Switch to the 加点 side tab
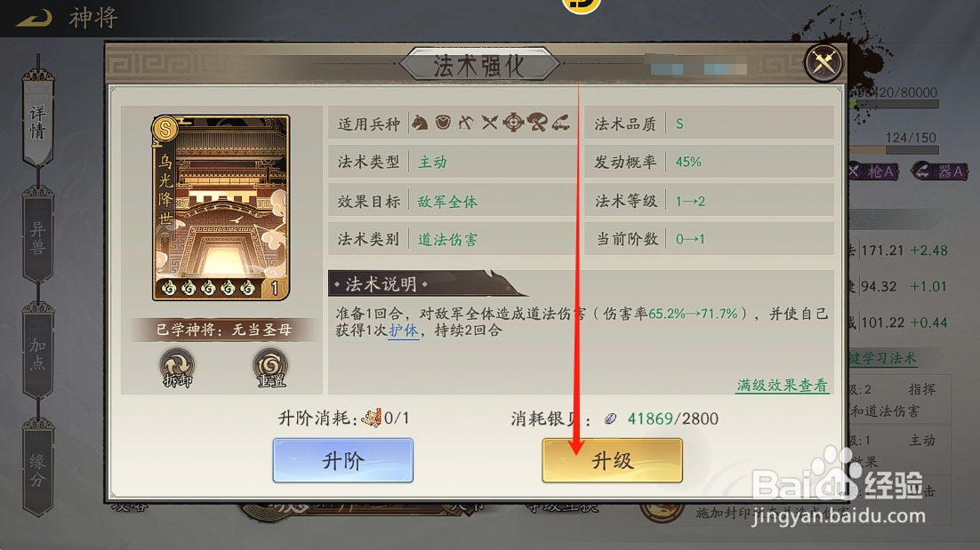The width and height of the screenshot is (980, 550). 37,352
